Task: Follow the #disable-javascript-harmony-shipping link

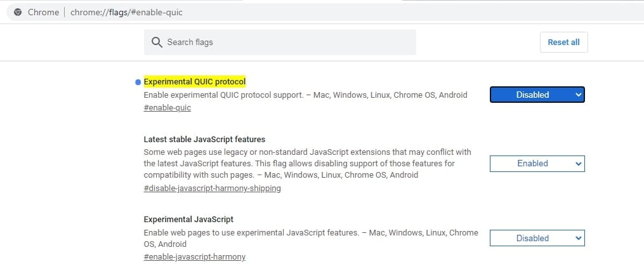Action: tap(213, 188)
